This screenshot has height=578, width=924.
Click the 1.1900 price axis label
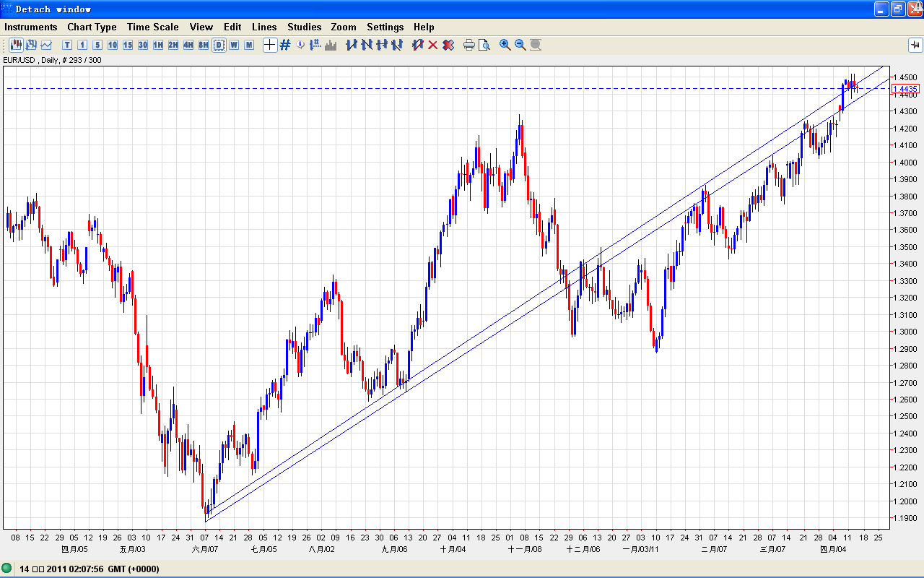pos(907,518)
